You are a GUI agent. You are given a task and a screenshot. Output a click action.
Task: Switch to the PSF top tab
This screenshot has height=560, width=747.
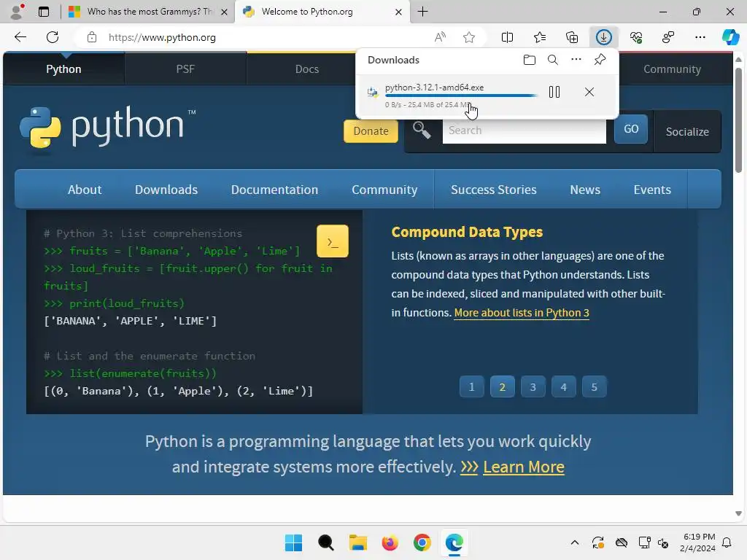click(185, 69)
